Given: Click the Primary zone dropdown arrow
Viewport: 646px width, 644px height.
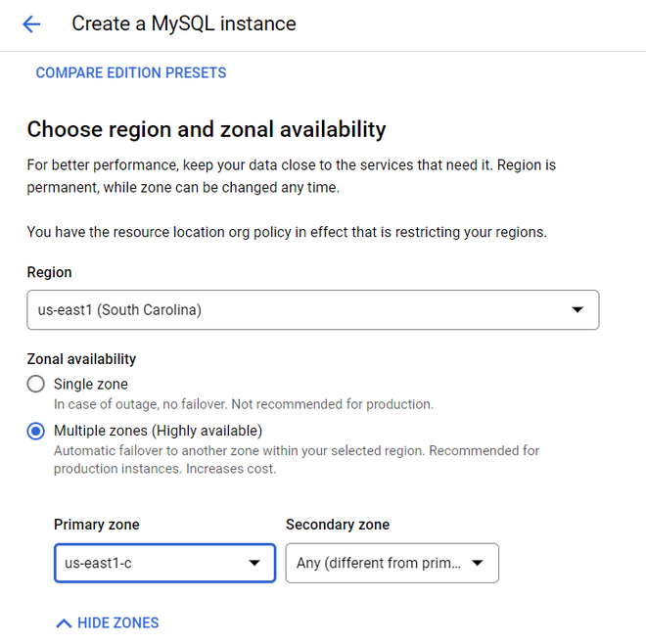Looking at the screenshot, I should click(254, 563).
